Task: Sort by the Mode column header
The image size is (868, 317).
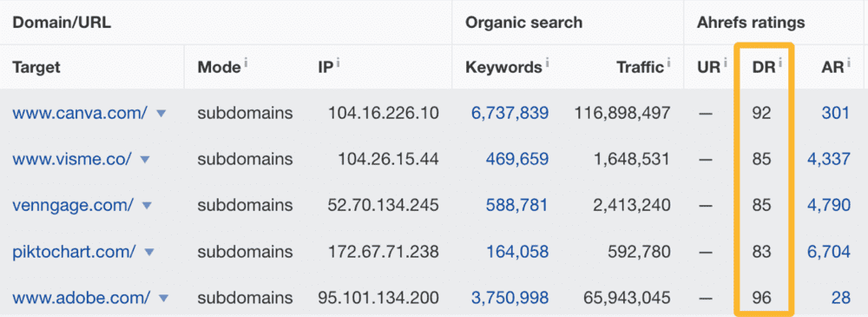Action: [x=219, y=68]
